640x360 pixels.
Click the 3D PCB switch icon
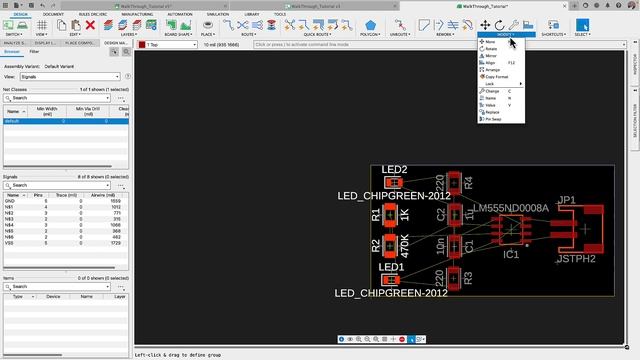(22, 25)
